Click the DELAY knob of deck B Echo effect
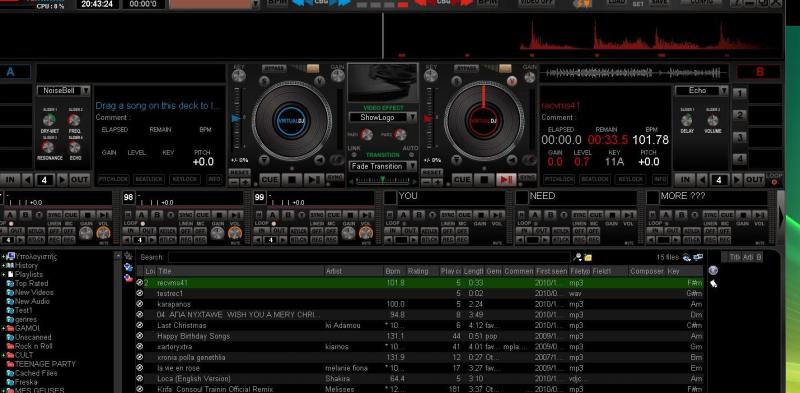Image resolution: width=800 pixels, height=393 pixels. (x=687, y=120)
